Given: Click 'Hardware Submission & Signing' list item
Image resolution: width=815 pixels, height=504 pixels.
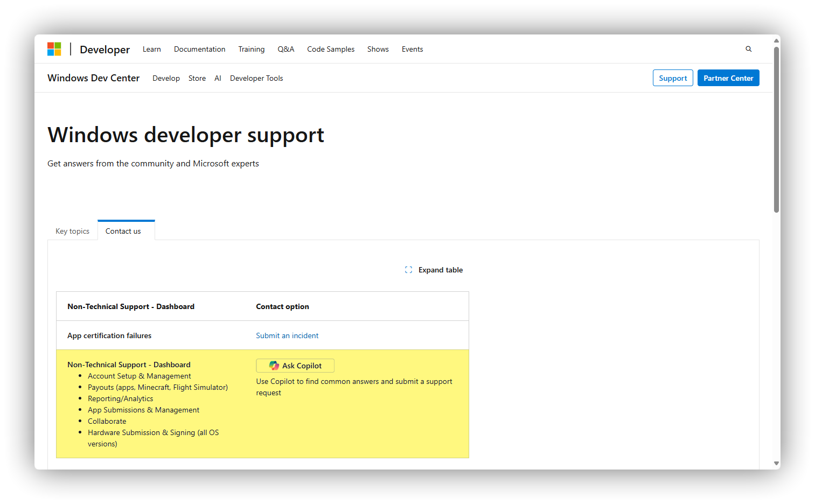Looking at the screenshot, I should coord(154,438).
